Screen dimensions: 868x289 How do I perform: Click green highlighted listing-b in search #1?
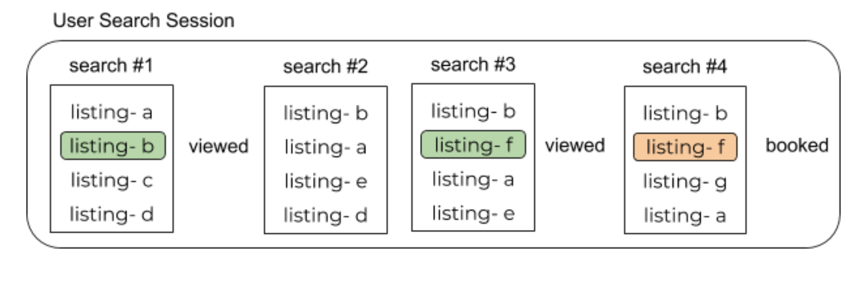click(x=113, y=146)
